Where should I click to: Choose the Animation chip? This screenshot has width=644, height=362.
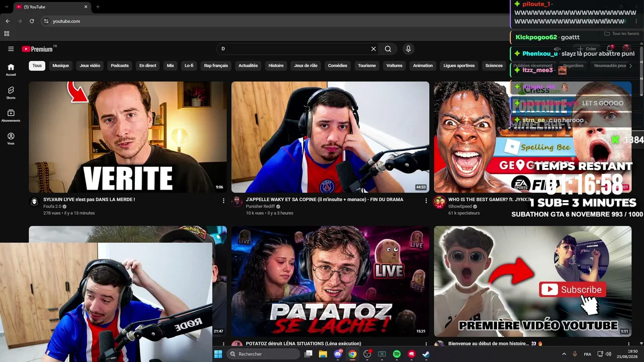[423, 65]
